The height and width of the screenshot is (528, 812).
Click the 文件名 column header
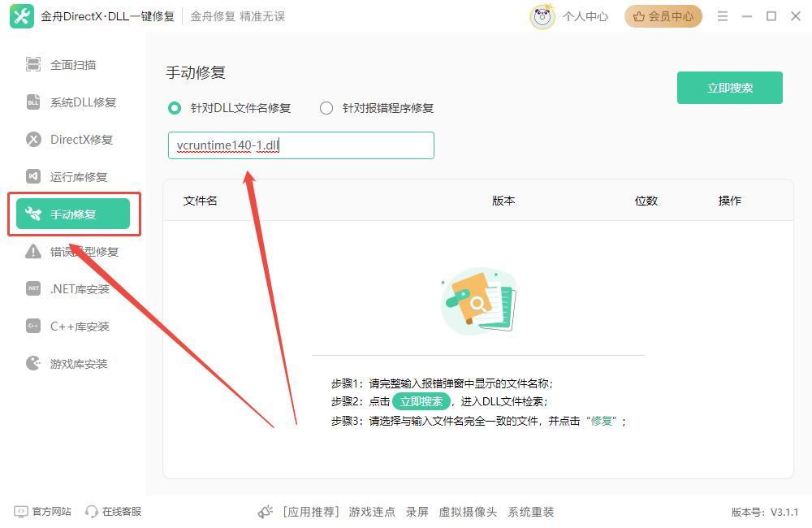200,201
